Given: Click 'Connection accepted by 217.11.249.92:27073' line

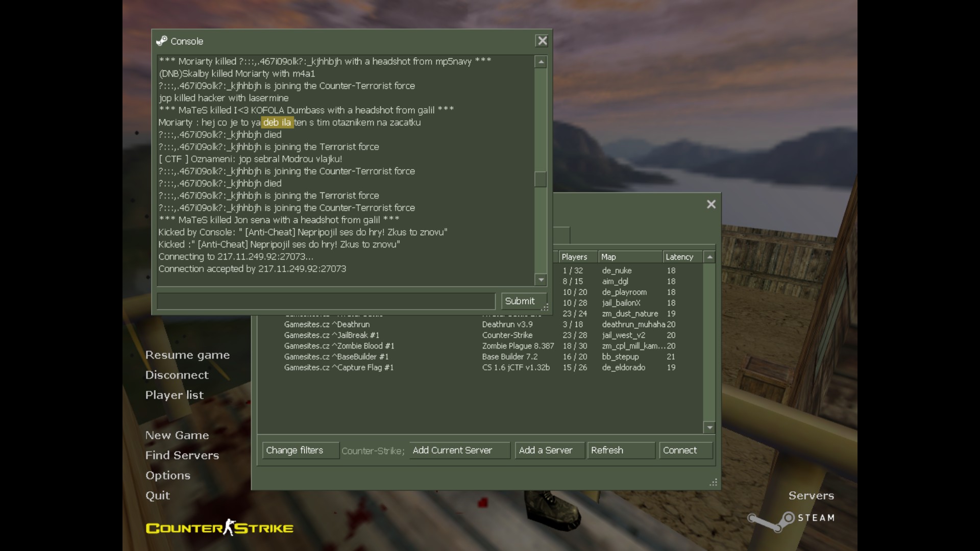Looking at the screenshot, I should pos(252,269).
